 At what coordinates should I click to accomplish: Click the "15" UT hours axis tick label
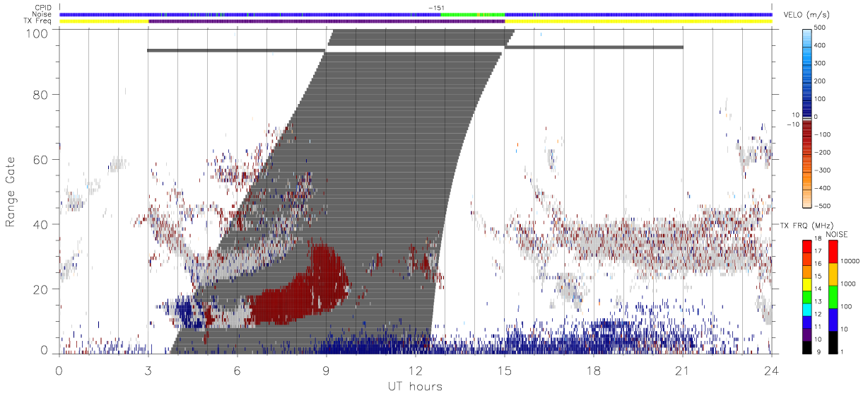click(x=504, y=369)
